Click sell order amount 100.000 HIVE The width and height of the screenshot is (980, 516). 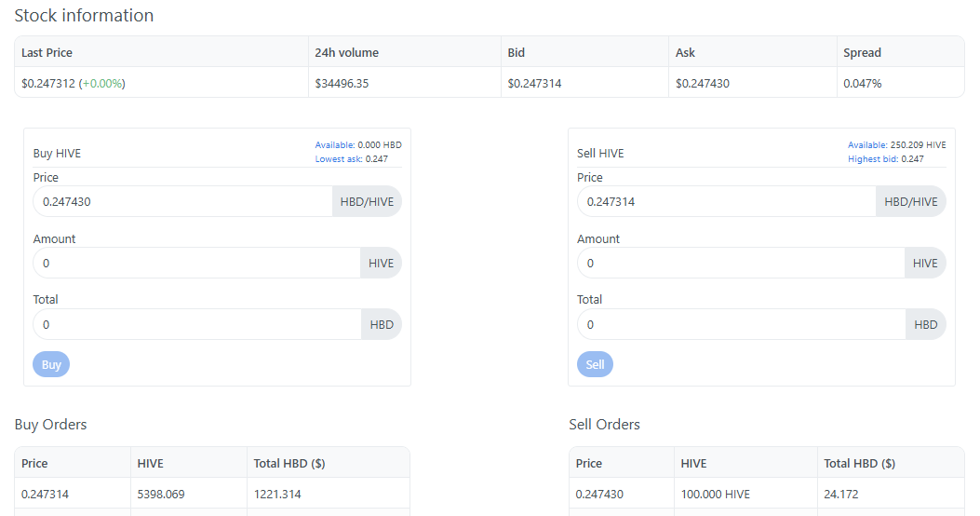tap(716, 494)
